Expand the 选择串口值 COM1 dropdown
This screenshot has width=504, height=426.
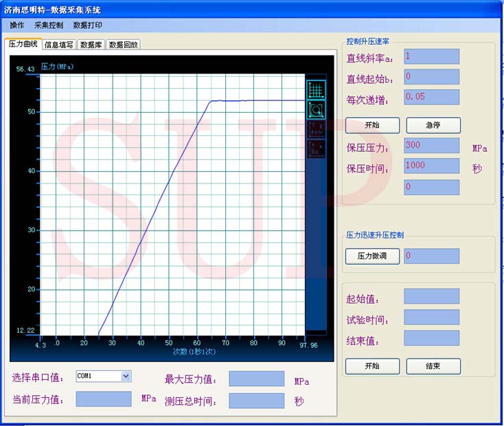click(126, 376)
